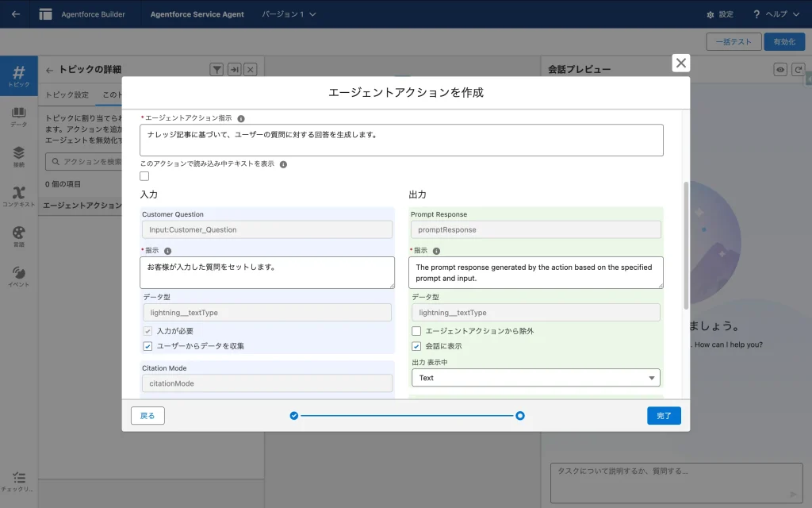Switch to トピック設定 tab
This screenshot has width=812, height=508.
click(67, 94)
